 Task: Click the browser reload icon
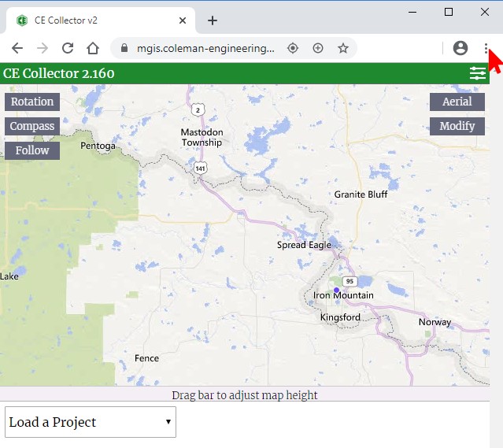tap(68, 48)
